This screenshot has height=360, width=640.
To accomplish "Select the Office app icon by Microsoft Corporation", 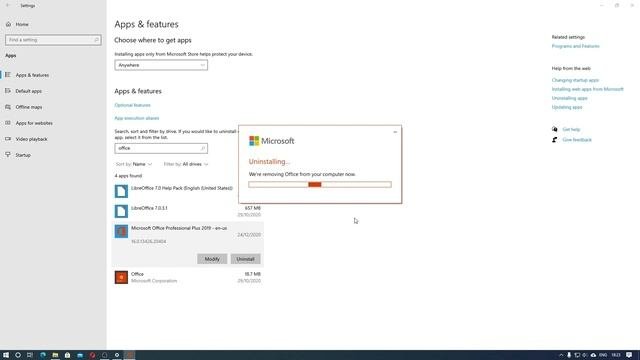I will coord(121,278).
